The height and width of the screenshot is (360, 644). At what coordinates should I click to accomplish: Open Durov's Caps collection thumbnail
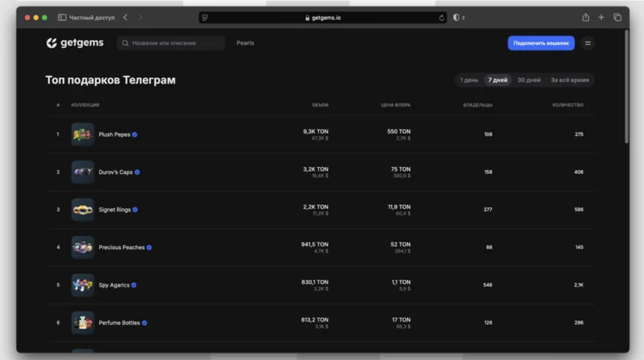(83, 172)
